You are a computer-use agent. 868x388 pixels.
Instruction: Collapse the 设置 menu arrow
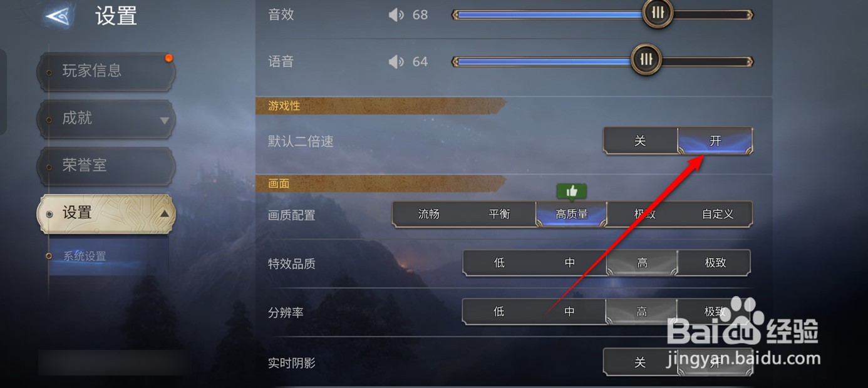pos(164,213)
